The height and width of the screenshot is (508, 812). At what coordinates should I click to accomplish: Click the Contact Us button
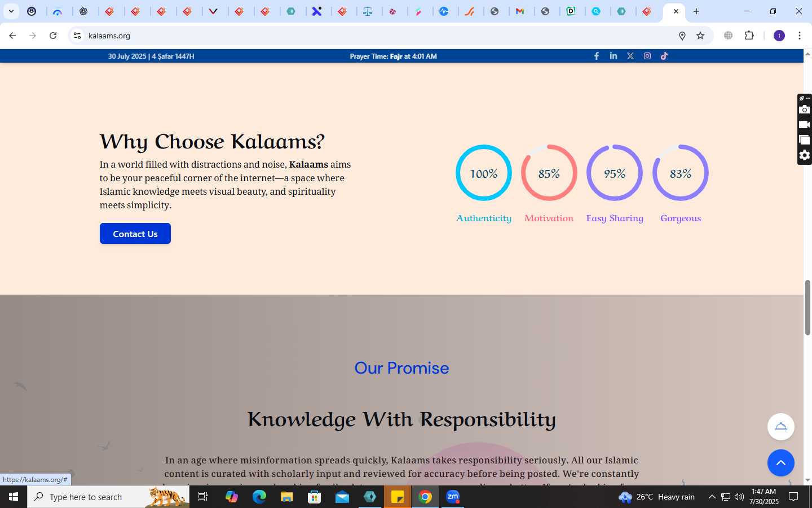pos(135,234)
